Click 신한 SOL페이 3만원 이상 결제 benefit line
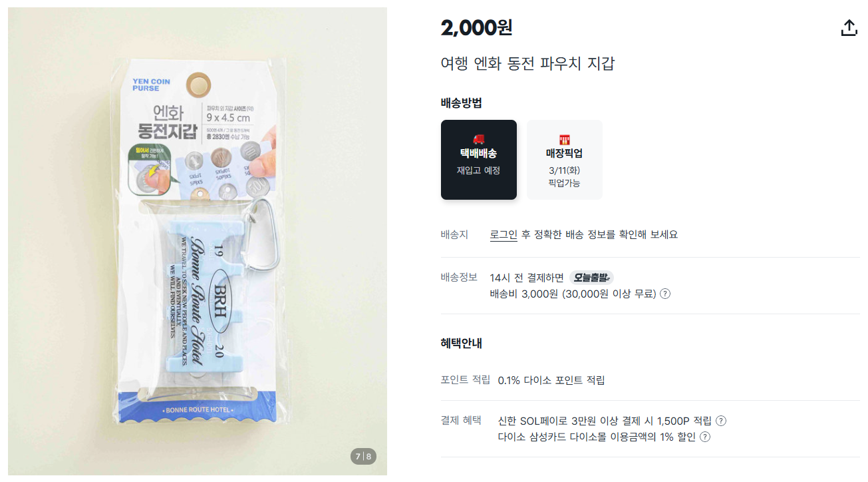Screen dimensions: 868x482 (605, 421)
